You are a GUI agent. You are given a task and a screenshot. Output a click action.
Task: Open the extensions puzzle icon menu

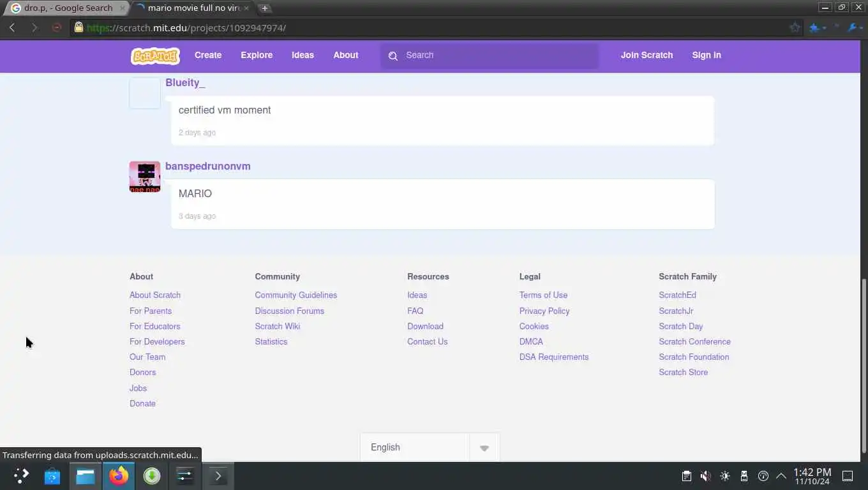817,27
